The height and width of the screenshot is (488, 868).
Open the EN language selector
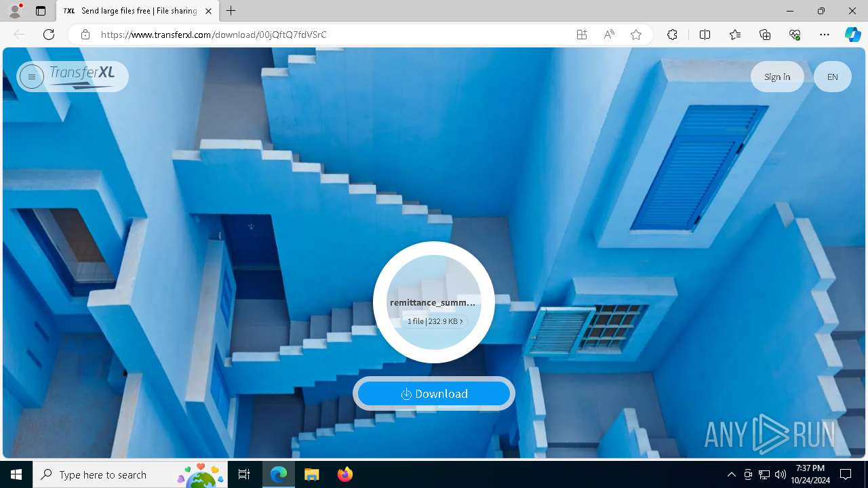point(832,77)
